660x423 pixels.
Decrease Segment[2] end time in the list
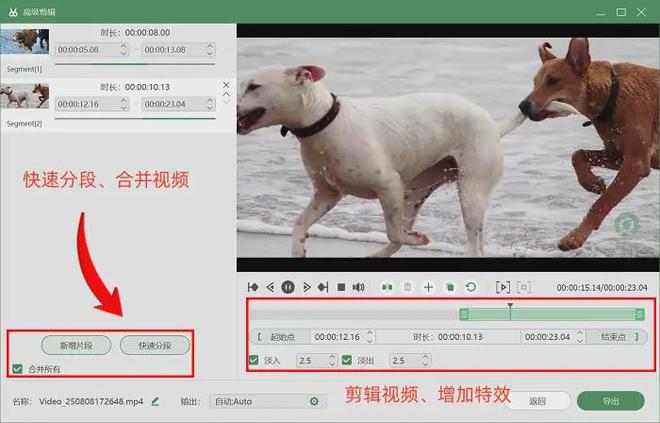210,107
